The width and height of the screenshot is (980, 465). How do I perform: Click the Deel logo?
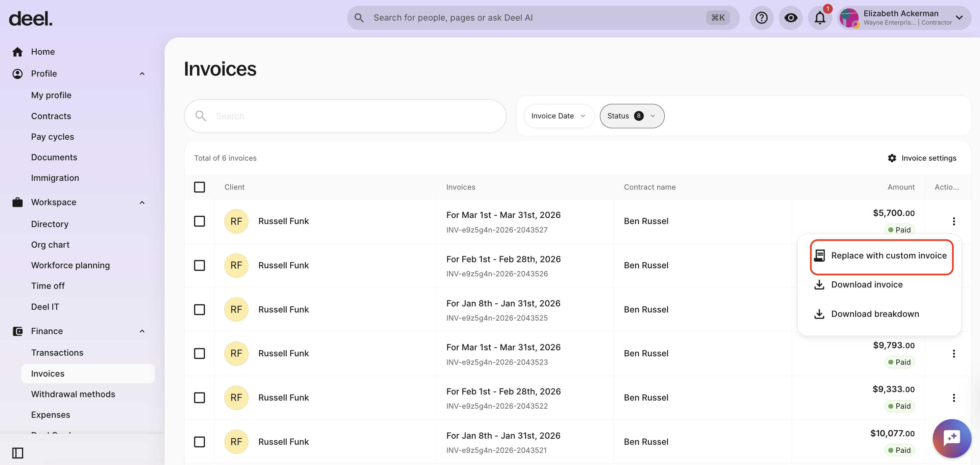[x=30, y=18]
